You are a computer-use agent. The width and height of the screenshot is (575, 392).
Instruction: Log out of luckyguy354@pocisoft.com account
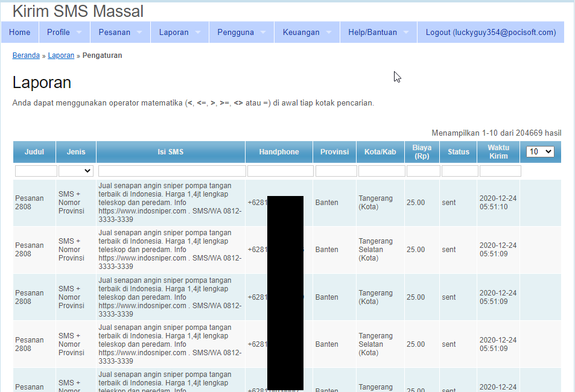tap(491, 33)
